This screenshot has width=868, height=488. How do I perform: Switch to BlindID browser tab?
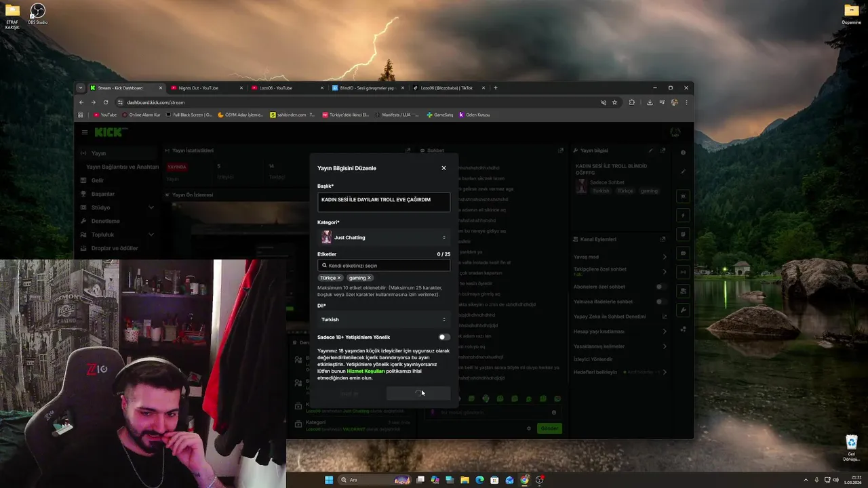click(x=367, y=88)
